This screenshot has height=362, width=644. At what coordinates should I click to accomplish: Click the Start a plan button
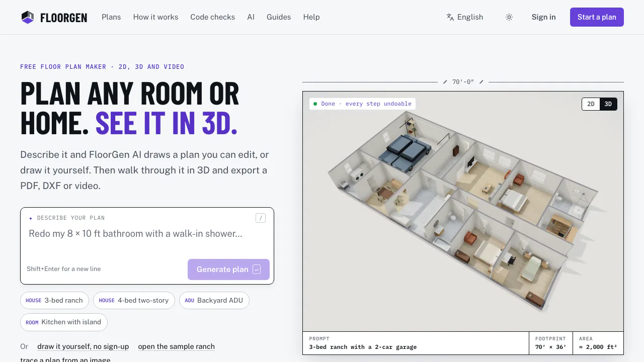[x=597, y=17]
